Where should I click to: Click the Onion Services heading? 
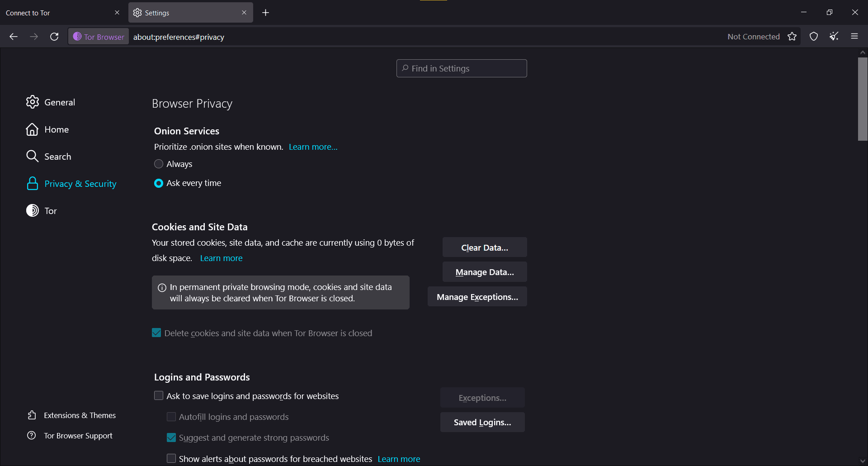pos(187,131)
